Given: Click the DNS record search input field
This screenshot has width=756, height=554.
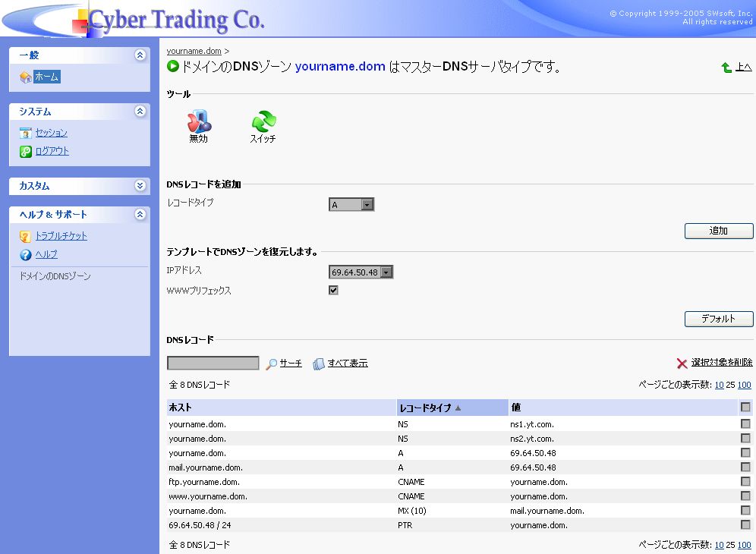Looking at the screenshot, I should coord(213,364).
